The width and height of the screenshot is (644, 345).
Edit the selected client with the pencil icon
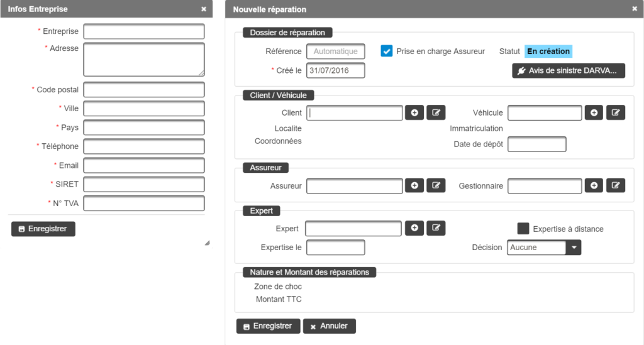(x=436, y=112)
